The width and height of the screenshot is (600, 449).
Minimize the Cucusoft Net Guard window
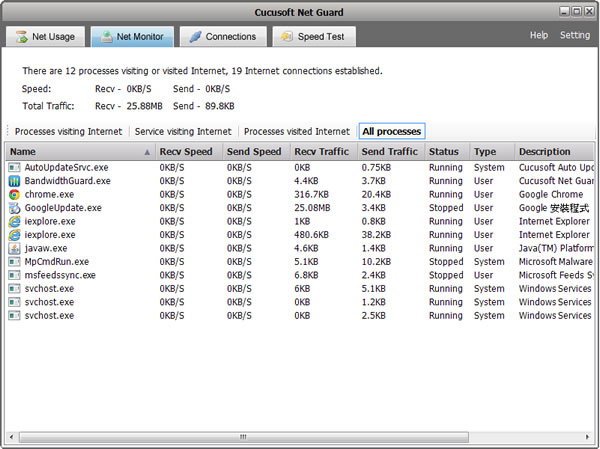(x=564, y=11)
